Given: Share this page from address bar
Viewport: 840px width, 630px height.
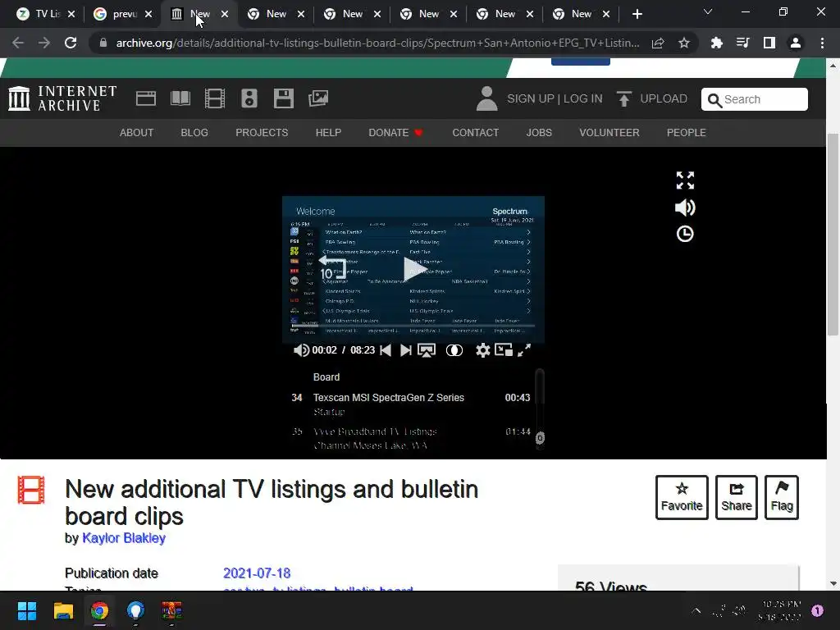Looking at the screenshot, I should tap(658, 43).
